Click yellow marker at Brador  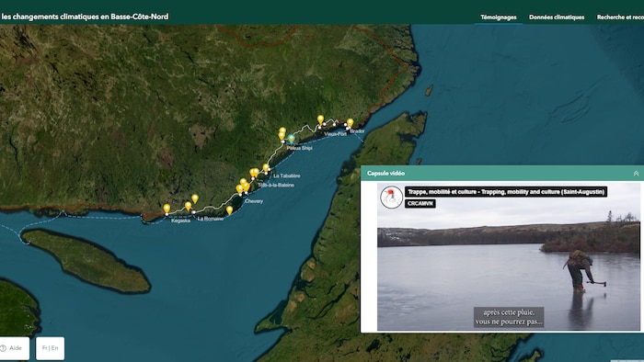point(350,122)
